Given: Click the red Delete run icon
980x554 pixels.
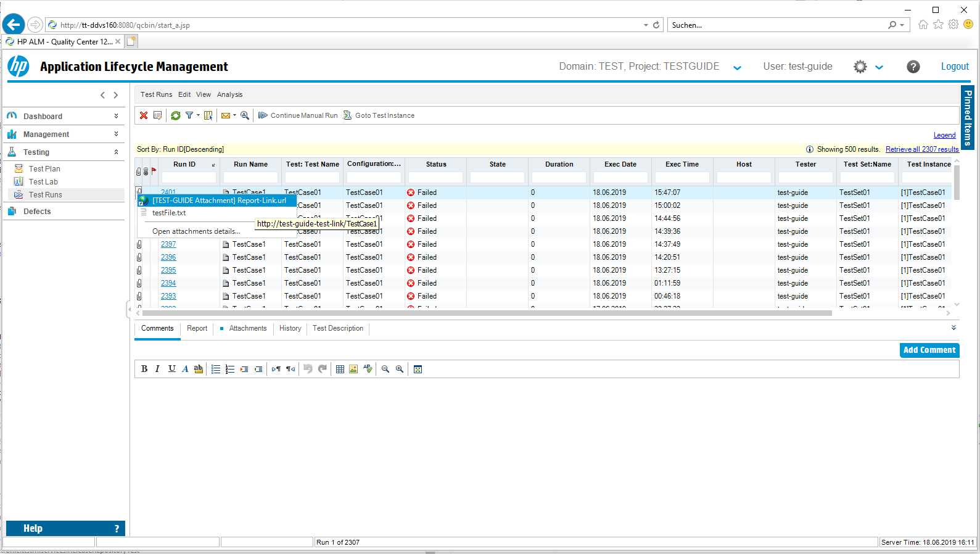Looking at the screenshot, I should 144,115.
